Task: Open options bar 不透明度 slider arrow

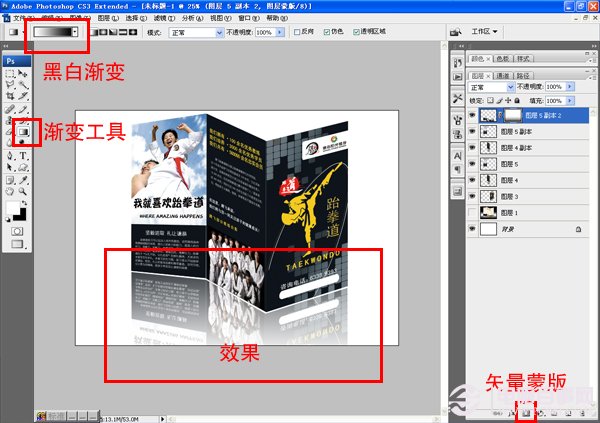Action: pyautogui.click(x=280, y=33)
